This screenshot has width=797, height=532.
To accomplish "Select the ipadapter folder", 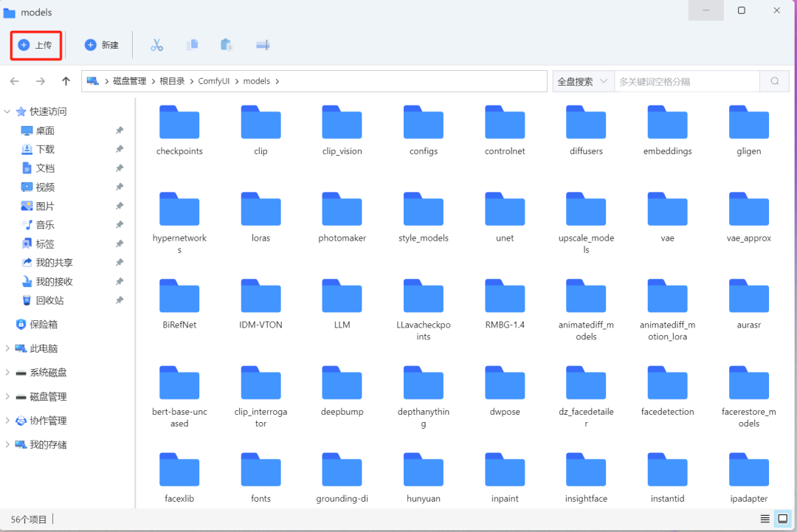I will click(749, 477).
